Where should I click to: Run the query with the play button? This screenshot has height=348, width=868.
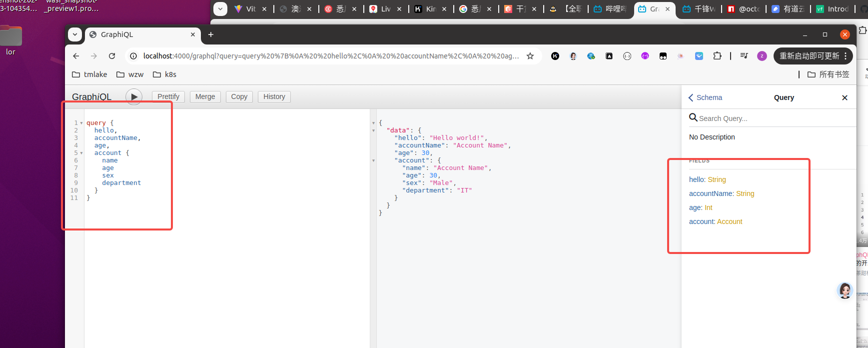(134, 97)
